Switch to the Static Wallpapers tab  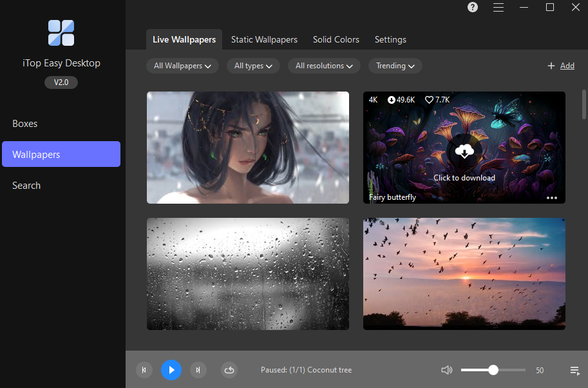[x=264, y=39]
